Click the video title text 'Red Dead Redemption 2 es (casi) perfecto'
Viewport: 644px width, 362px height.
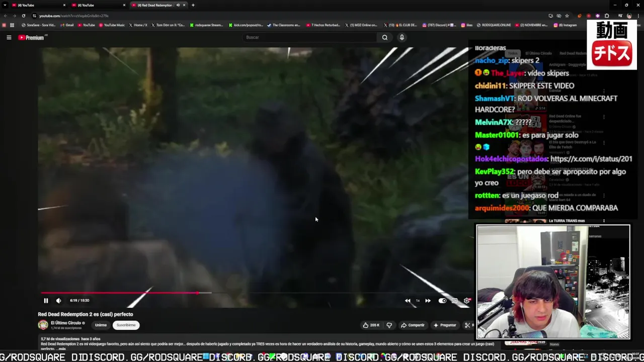(x=86, y=314)
